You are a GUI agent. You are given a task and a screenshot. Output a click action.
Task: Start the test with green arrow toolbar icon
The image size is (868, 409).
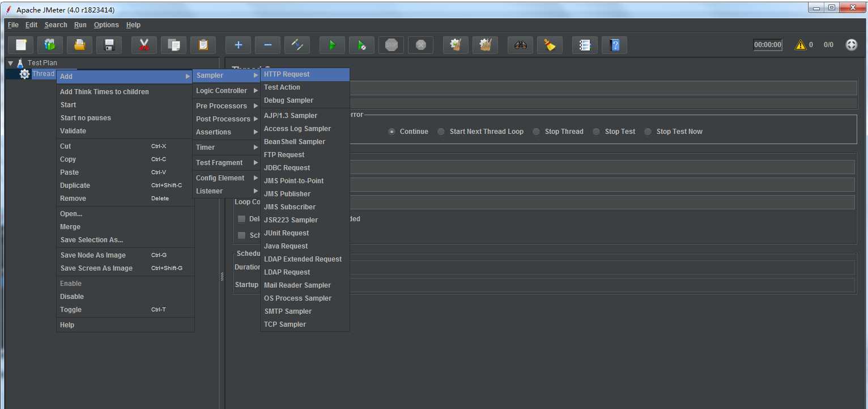click(x=332, y=45)
